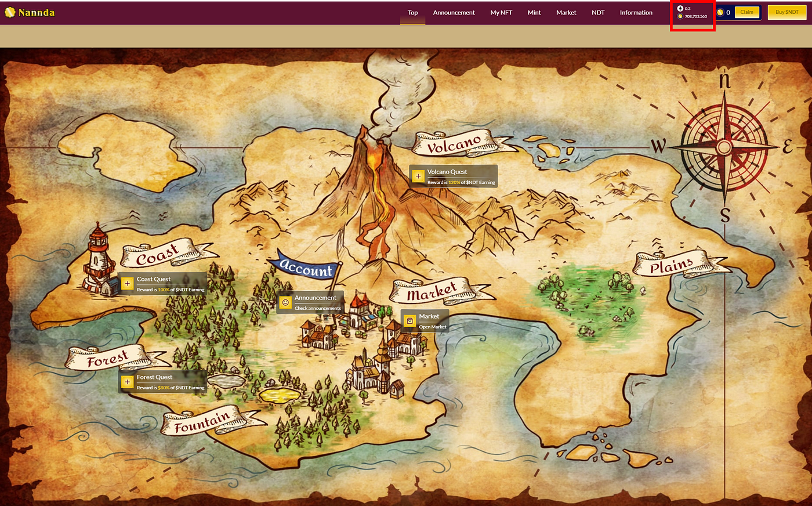Click the Announcement smiley face icon
Image resolution: width=812 pixels, height=506 pixels.
(x=285, y=302)
